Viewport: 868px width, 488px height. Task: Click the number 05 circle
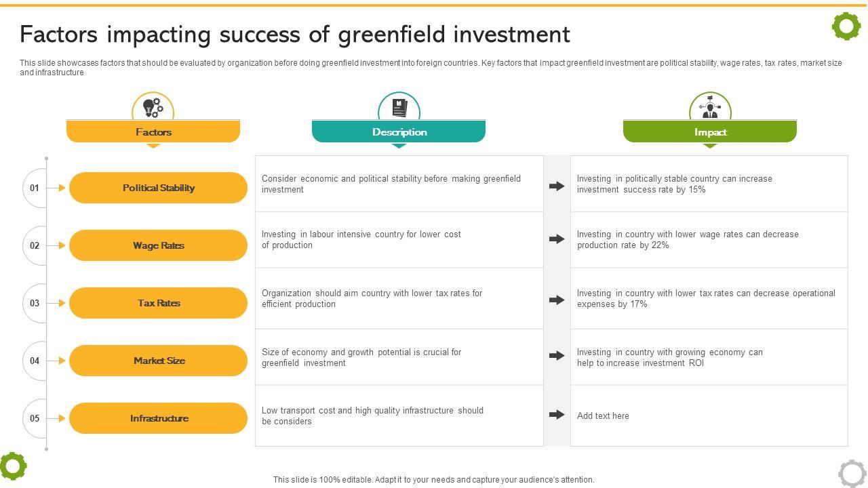pyautogui.click(x=35, y=418)
